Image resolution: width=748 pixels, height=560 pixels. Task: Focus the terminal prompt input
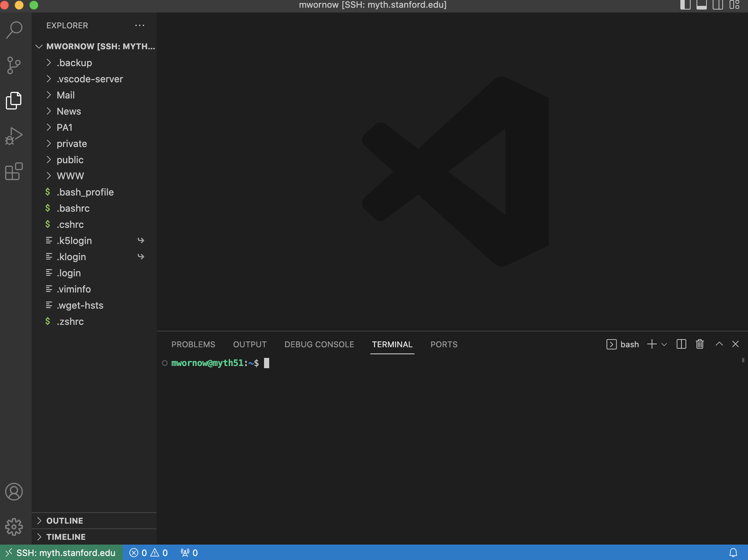(x=267, y=363)
